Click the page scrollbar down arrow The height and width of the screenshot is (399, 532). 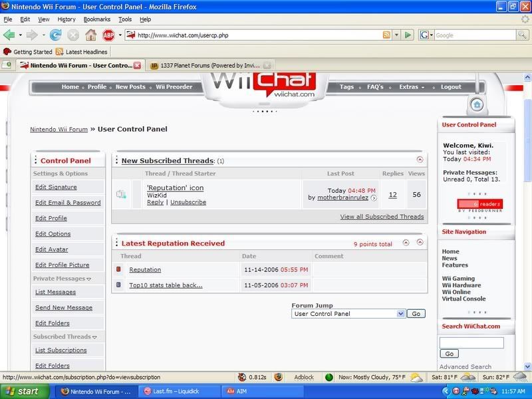(527, 366)
